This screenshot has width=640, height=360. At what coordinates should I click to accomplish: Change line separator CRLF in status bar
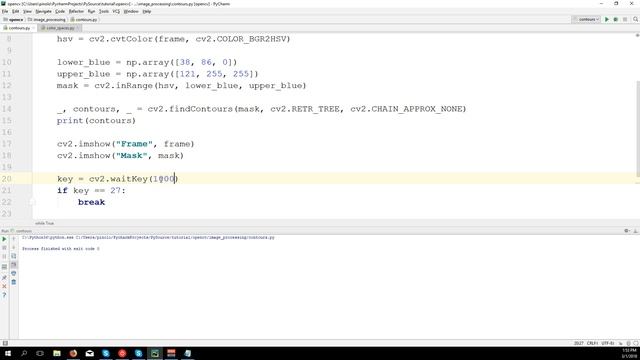coord(592,343)
